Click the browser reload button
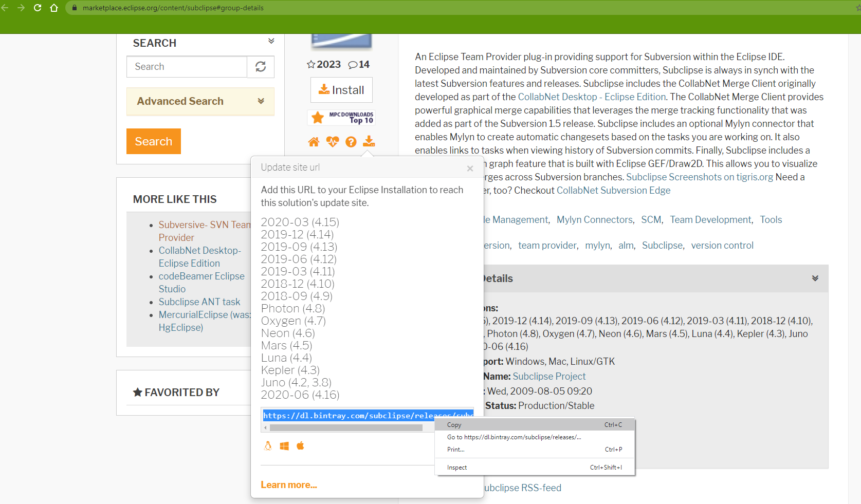 [x=38, y=8]
